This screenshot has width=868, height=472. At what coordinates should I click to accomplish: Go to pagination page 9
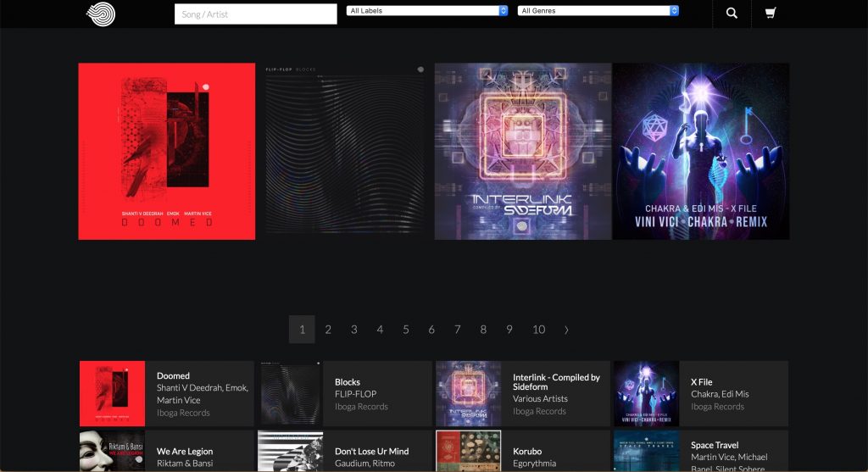pyautogui.click(x=509, y=330)
